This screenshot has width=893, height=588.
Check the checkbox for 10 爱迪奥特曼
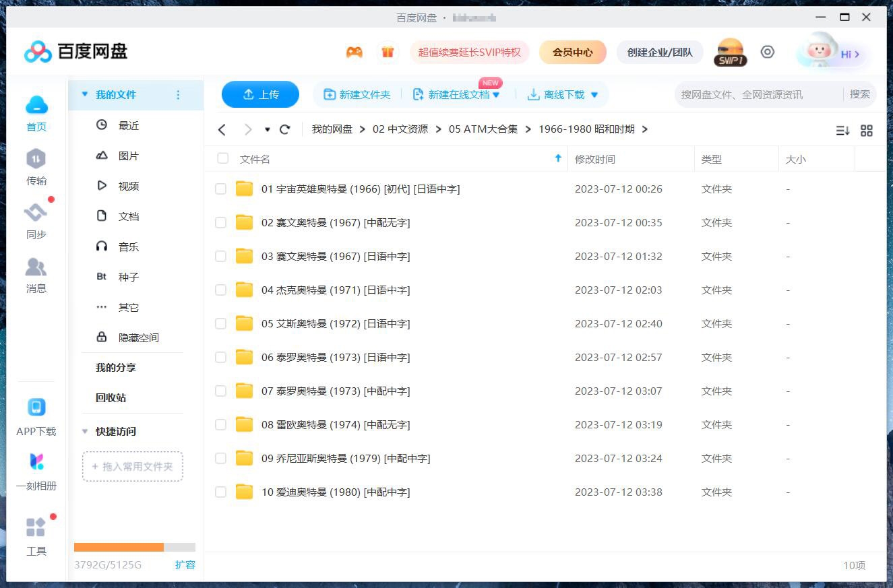tap(220, 492)
